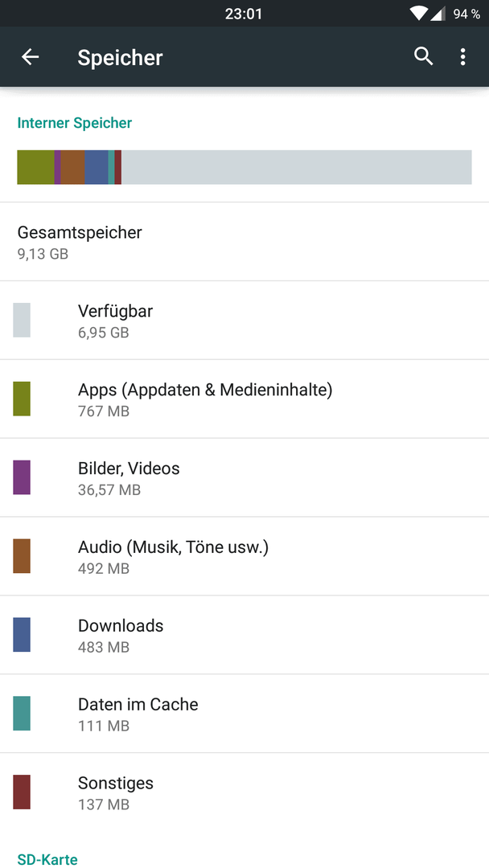Open the three-dot overflow menu

(x=462, y=57)
